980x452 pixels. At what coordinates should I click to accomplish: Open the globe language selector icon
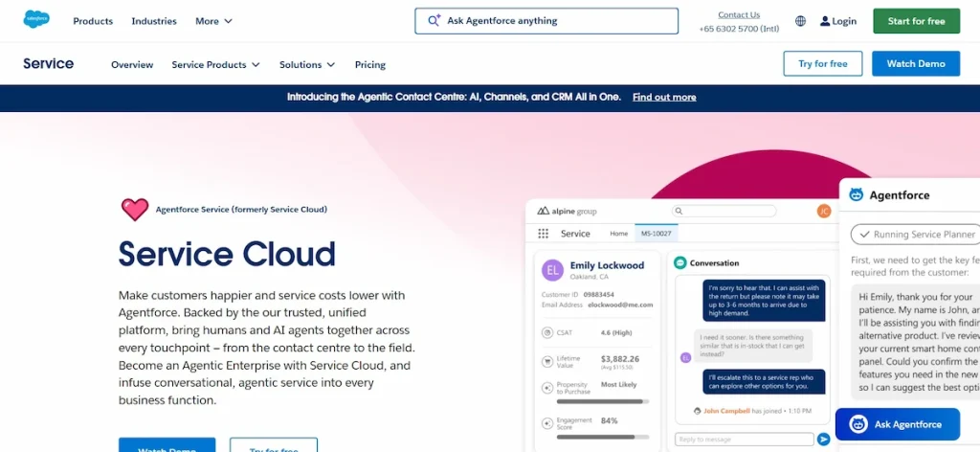tap(801, 21)
